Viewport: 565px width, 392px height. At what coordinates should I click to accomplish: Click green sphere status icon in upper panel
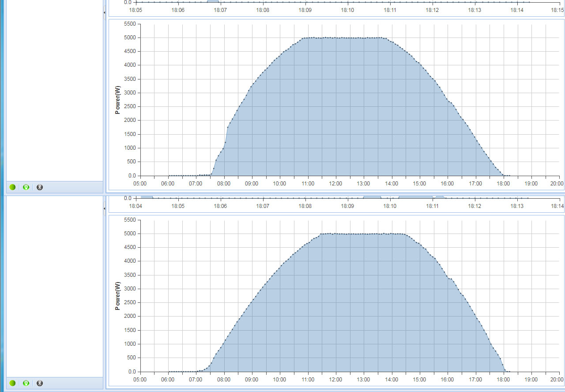12,187
